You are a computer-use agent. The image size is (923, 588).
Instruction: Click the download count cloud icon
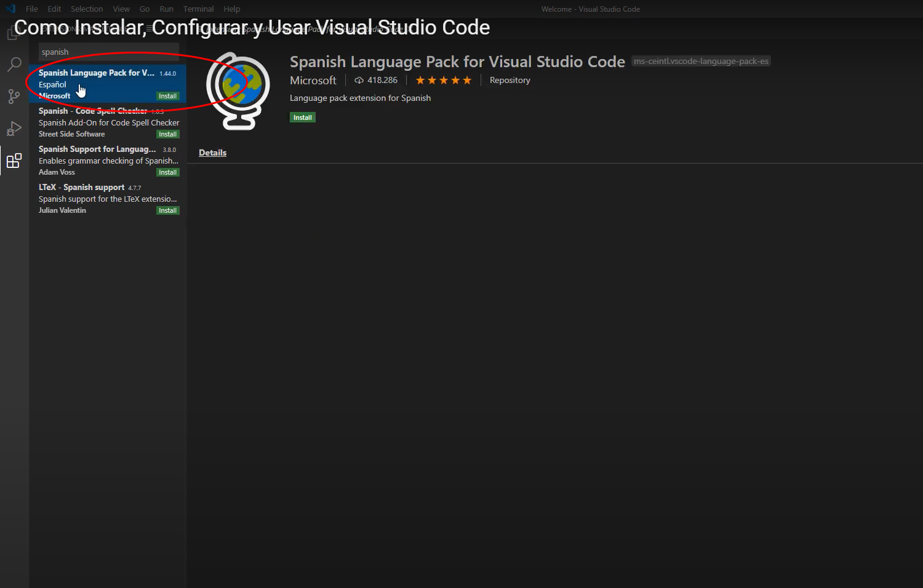359,81
